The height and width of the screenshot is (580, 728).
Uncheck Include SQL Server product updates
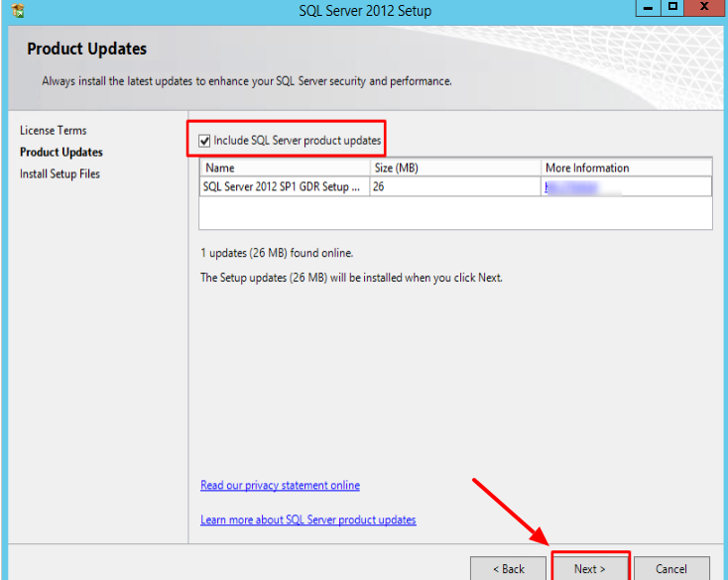click(204, 141)
